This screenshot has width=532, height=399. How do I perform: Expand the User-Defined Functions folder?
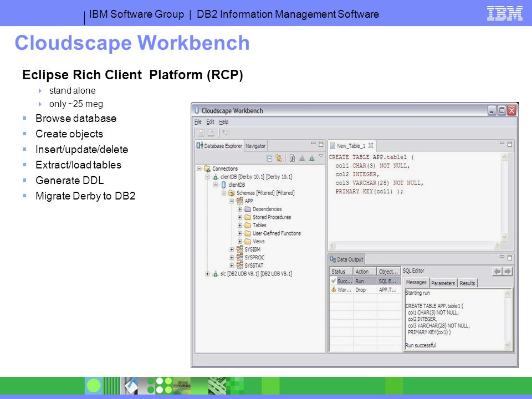pyautogui.click(x=240, y=233)
